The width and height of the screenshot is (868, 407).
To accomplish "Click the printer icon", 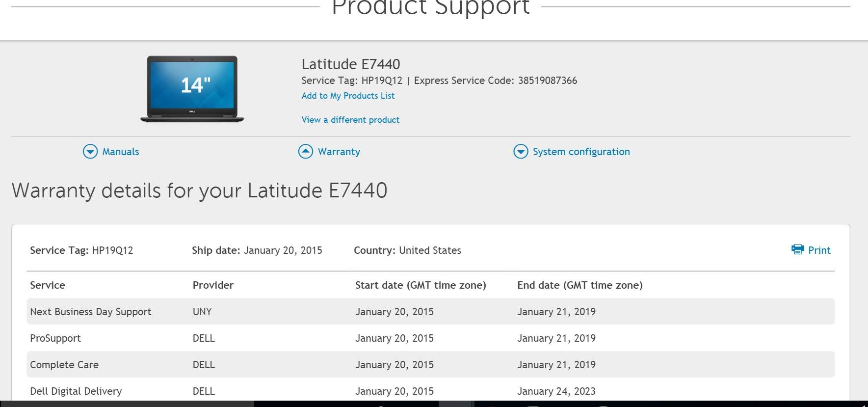I will tap(797, 249).
